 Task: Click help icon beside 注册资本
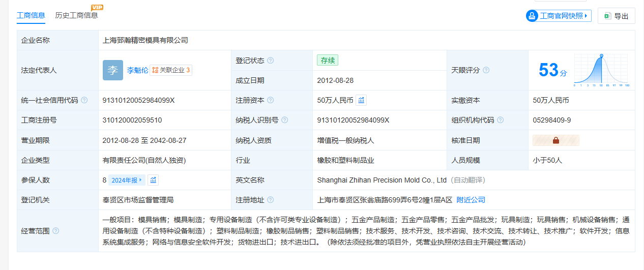tap(270, 100)
